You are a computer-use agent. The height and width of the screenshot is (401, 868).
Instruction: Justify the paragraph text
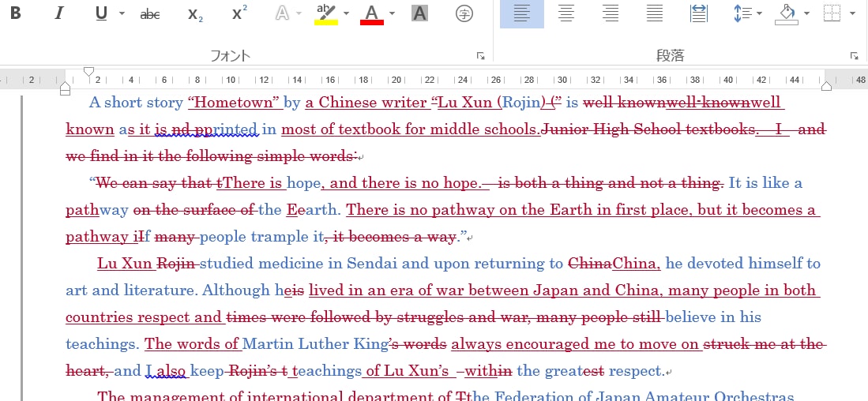(x=654, y=13)
